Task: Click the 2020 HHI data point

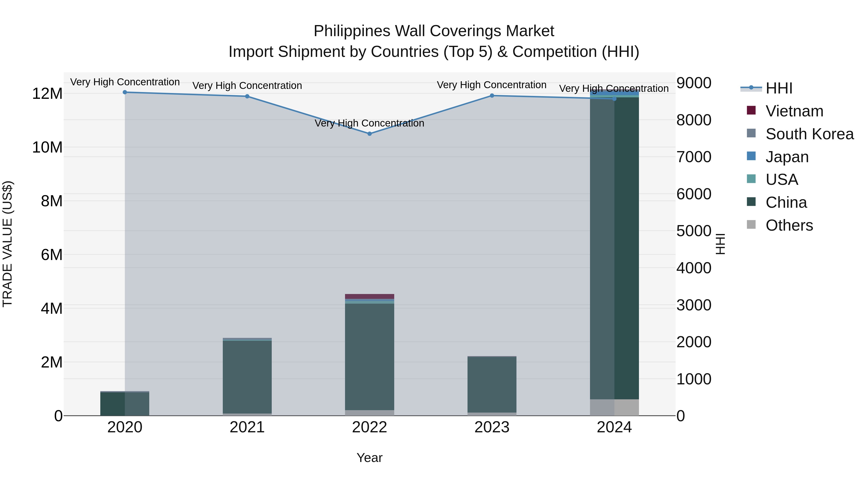Action: click(x=125, y=92)
